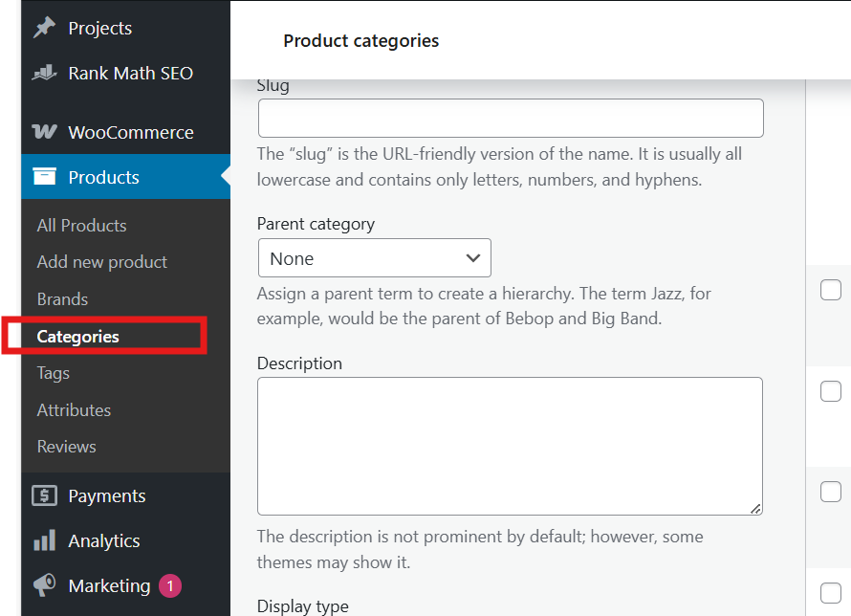Open the Reviews submenu item
The width and height of the screenshot is (851, 616).
(66, 447)
